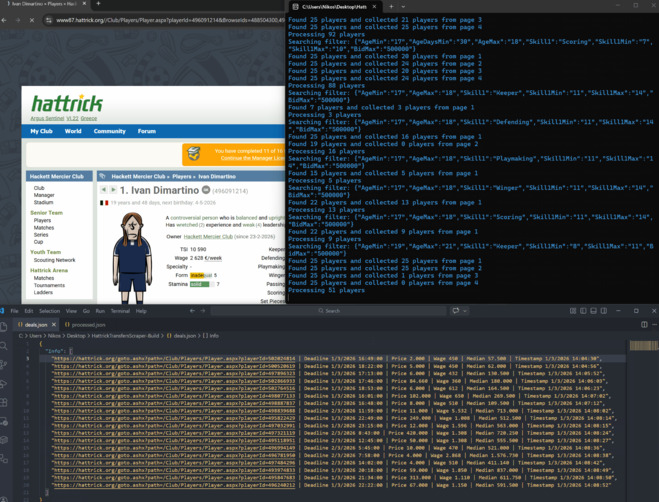Click the player link ending 502026814 in editor
Viewport: 659px width, 502px height.
(174, 359)
